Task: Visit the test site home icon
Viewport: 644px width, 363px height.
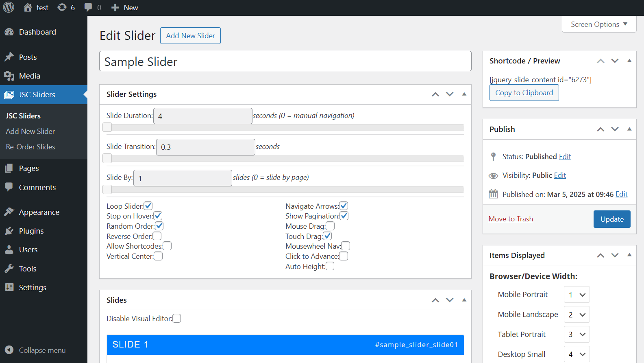Action: 28,7
